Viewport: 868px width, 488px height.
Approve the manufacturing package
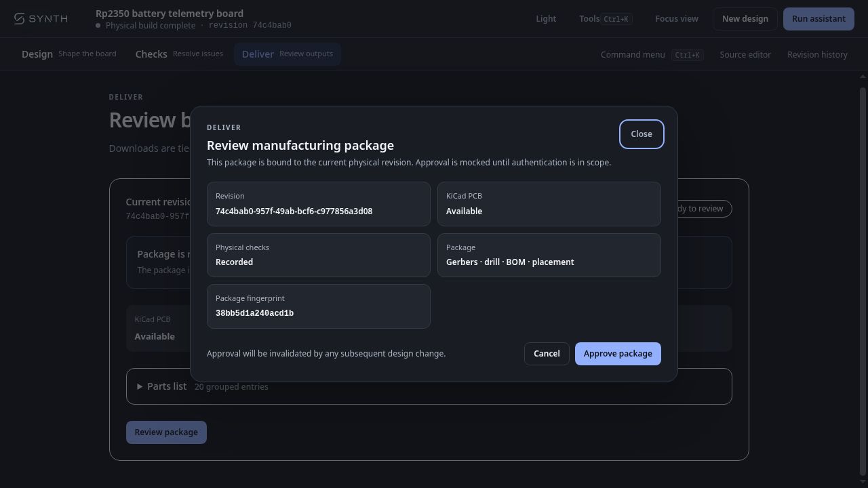pyautogui.click(x=618, y=353)
